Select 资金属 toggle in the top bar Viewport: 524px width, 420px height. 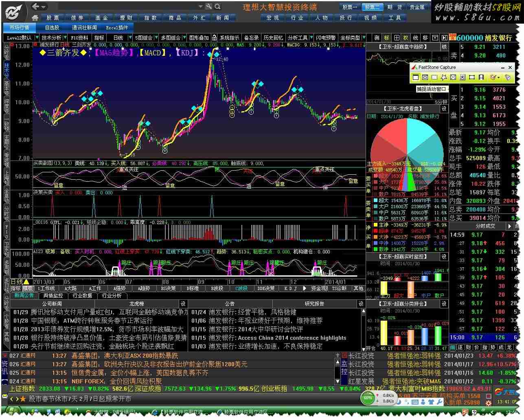coord(417,7)
